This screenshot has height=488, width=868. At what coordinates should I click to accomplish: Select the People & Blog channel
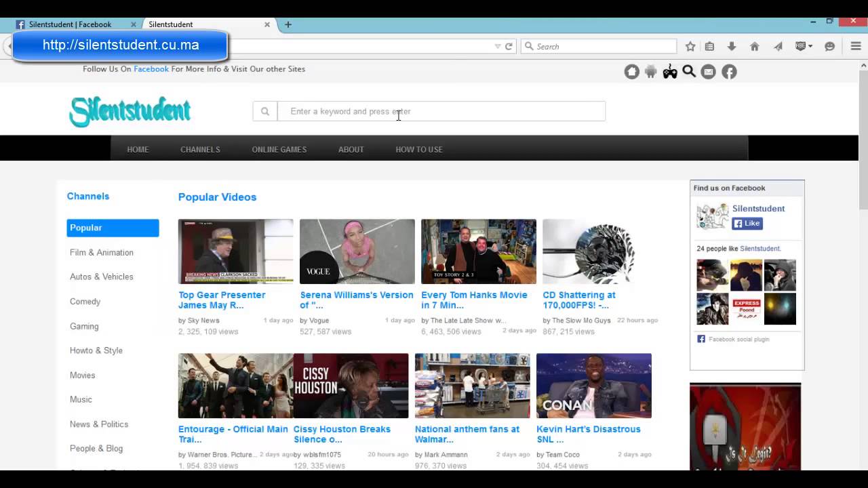tap(96, 449)
